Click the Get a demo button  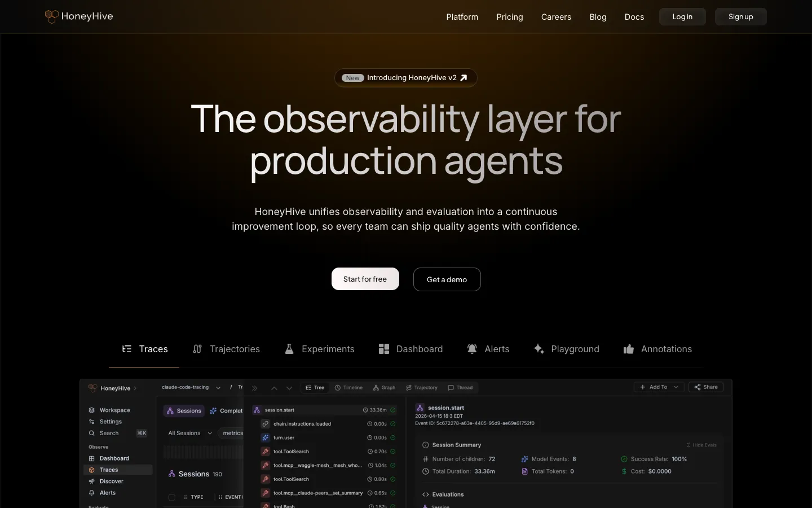coord(447,279)
